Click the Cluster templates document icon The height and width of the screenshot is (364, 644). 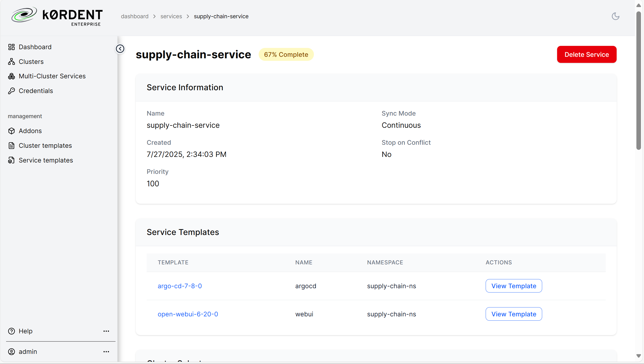tap(11, 145)
